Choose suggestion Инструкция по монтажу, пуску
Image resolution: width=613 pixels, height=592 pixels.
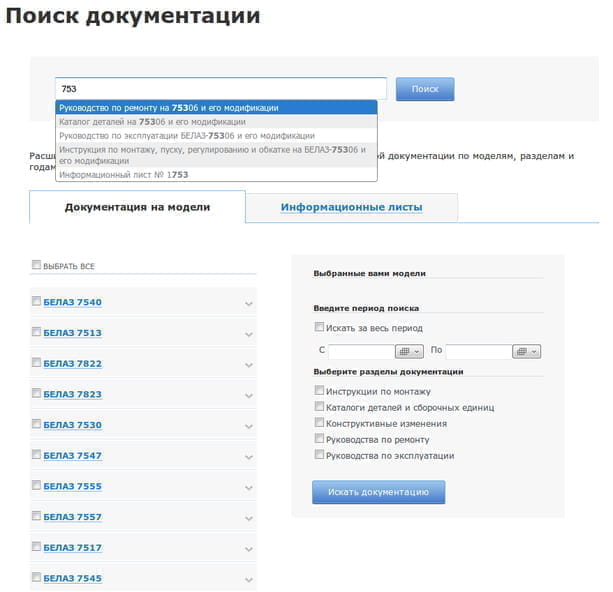pyautogui.click(x=216, y=155)
